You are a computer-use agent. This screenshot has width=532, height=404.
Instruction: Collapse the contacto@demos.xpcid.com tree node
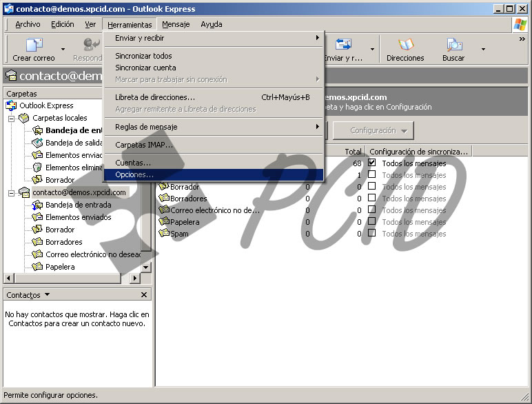12,193
